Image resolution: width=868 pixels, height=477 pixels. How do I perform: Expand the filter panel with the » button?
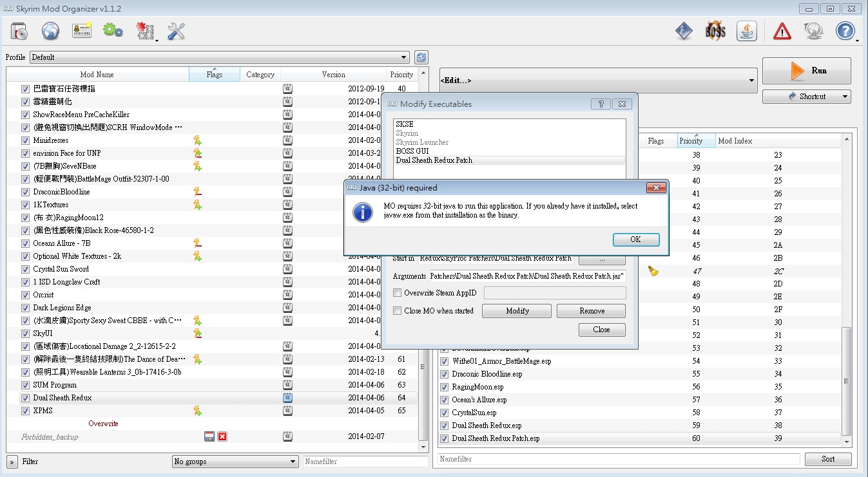point(12,462)
